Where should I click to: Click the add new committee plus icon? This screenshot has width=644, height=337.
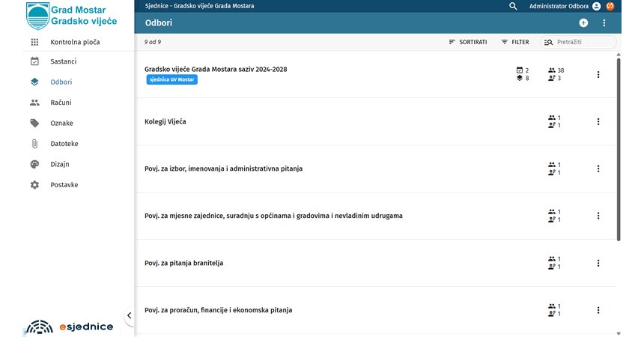[x=584, y=23]
